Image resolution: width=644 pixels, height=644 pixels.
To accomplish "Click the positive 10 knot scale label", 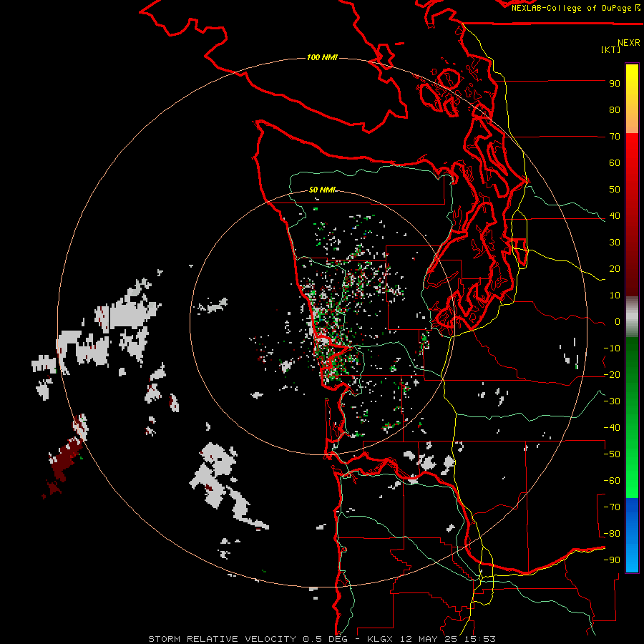I will pos(615,296).
